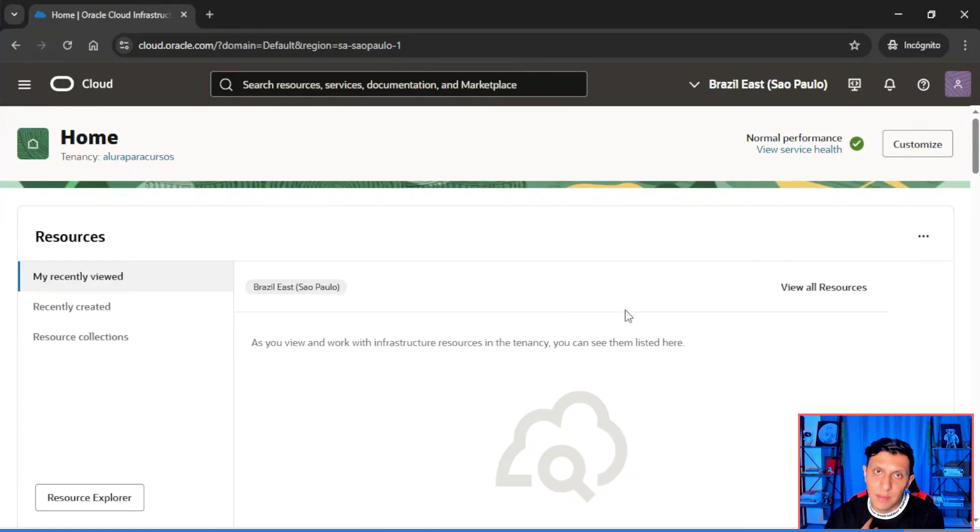Click the search magnifier icon

click(x=226, y=85)
